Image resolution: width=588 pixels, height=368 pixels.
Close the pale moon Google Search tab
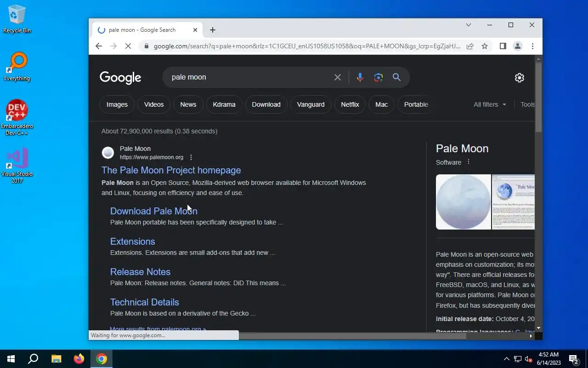click(195, 30)
